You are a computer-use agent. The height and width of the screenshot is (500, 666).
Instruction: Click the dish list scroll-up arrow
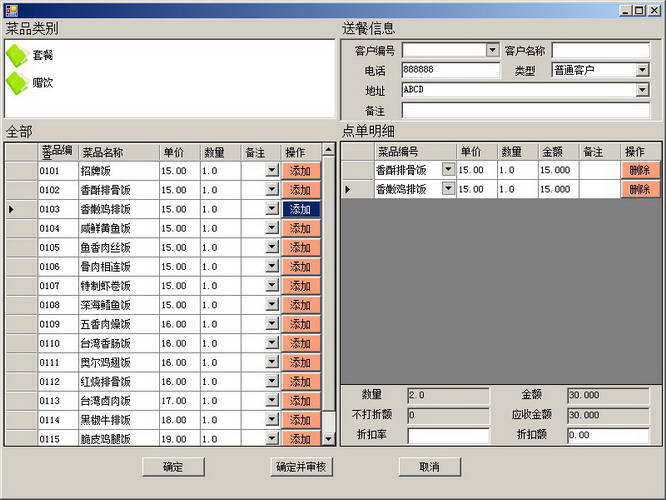(328, 150)
